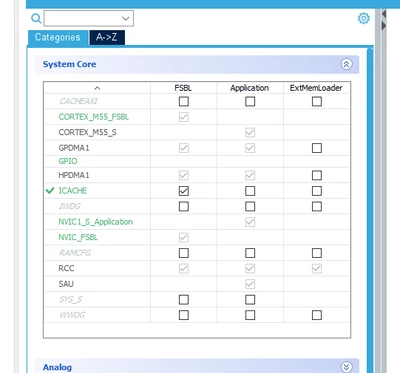This screenshot has height=373, width=400.
Task: Enable HPDMA1 for ExtMemLoader
Action: (x=317, y=175)
